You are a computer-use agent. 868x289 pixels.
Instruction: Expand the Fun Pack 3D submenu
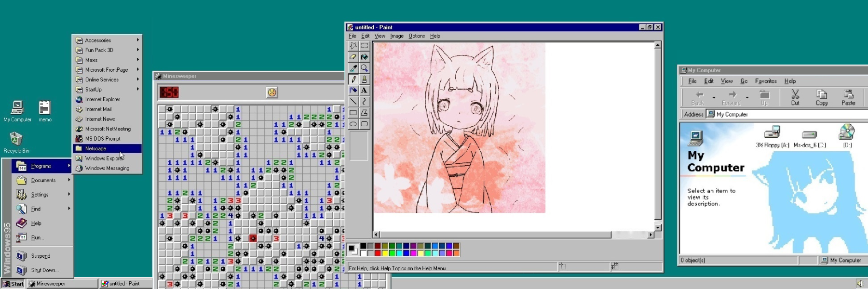107,50
